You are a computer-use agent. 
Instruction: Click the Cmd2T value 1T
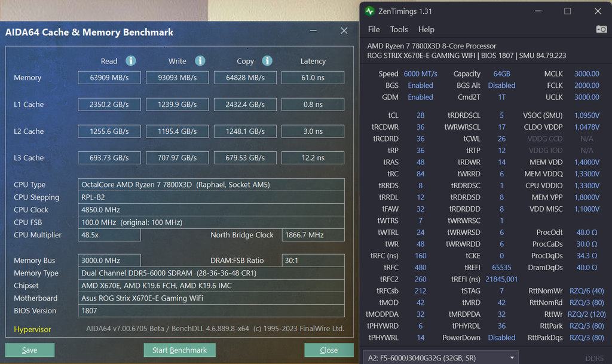coord(501,97)
